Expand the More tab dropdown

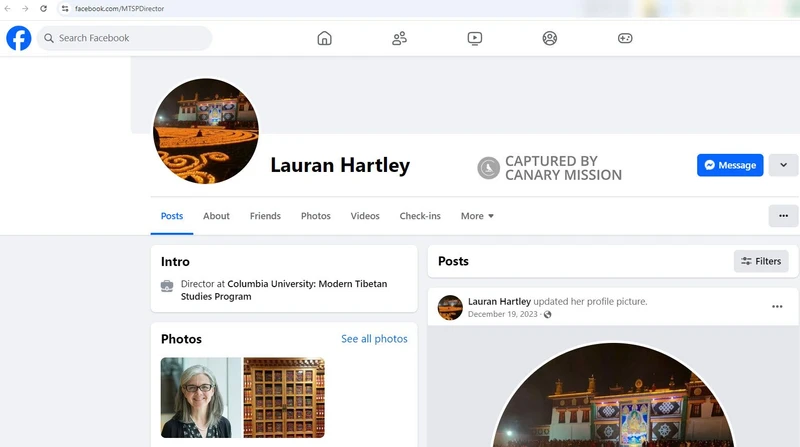[x=477, y=216]
